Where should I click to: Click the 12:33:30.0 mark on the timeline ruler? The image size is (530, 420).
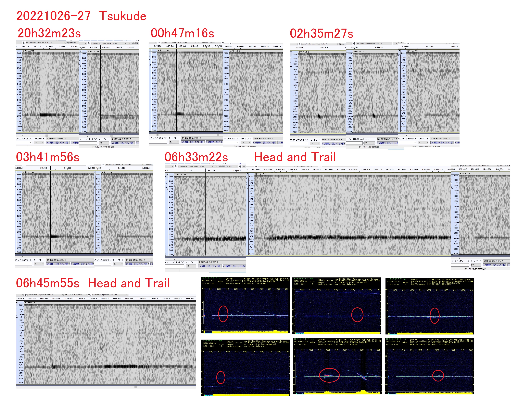353,170
